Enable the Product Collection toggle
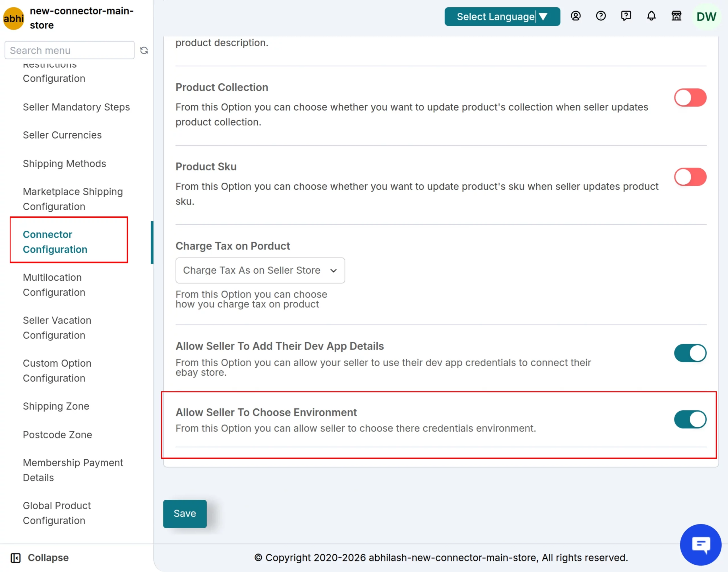 tap(690, 98)
